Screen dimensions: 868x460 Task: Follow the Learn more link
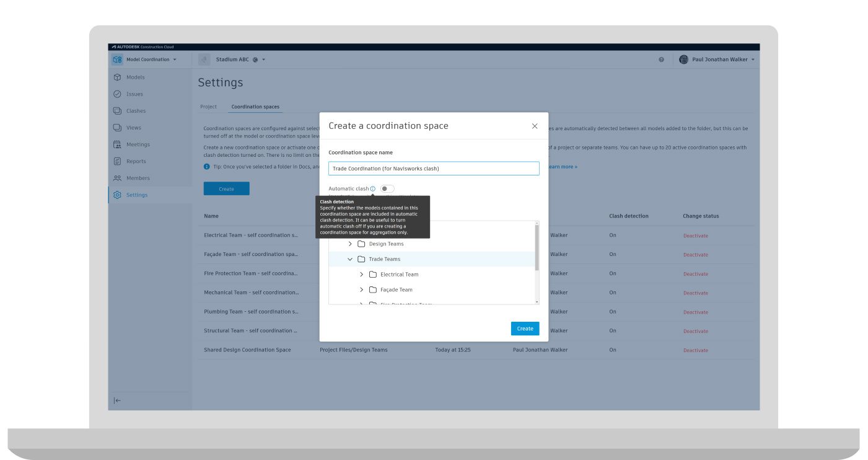point(563,167)
